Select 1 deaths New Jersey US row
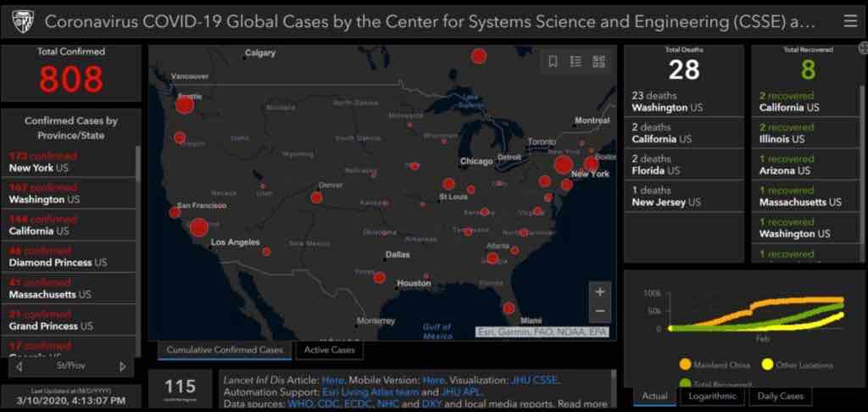868x412 pixels. coord(683,196)
